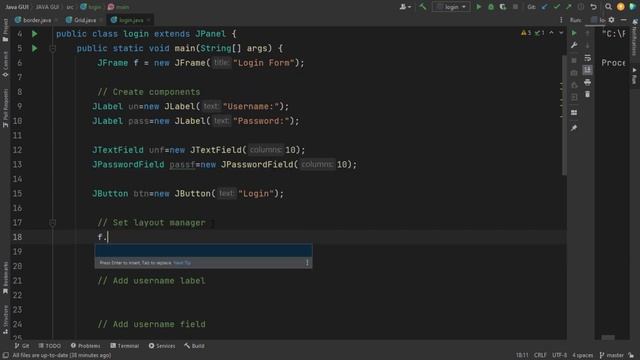Pin the Run tab
Viewport: 640px width, 360px height.
pyautogui.click(x=574, y=128)
